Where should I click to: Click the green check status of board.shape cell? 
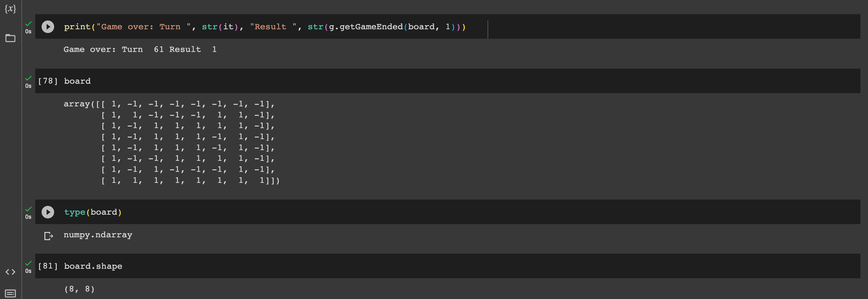(x=28, y=263)
